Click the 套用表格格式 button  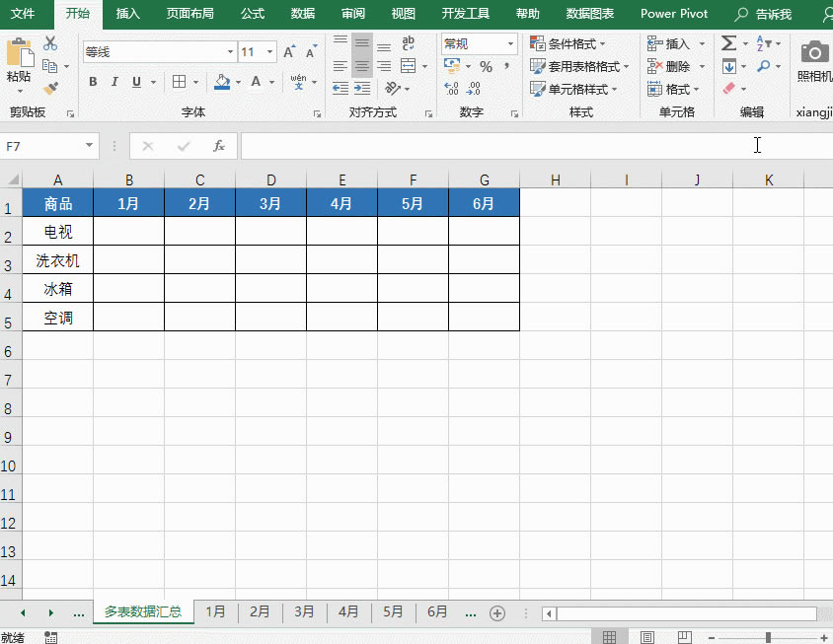(570, 67)
